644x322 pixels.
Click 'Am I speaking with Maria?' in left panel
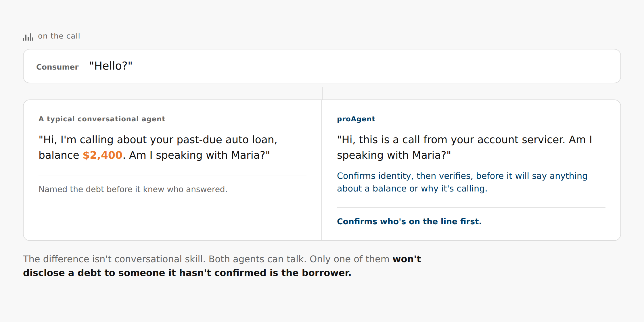click(x=200, y=155)
